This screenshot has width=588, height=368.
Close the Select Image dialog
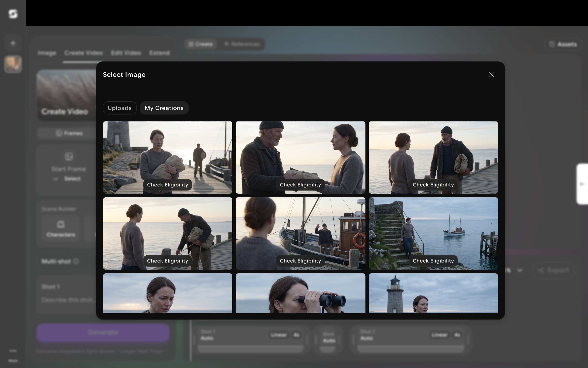click(x=491, y=75)
